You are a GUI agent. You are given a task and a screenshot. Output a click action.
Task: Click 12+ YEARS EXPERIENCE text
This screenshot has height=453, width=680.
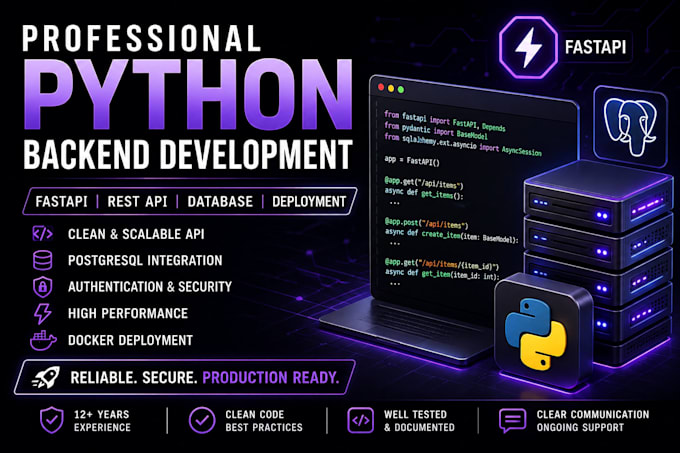point(102,420)
